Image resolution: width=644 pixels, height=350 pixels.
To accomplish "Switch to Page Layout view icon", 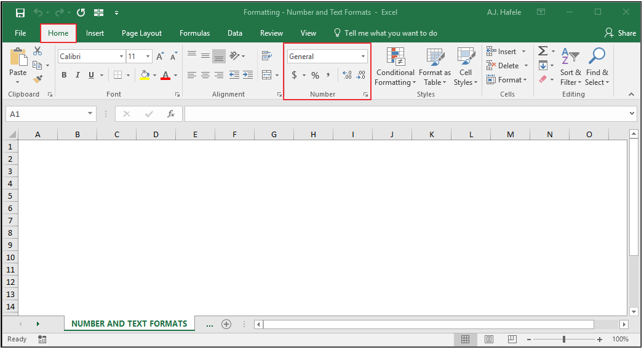I will [489, 339].
